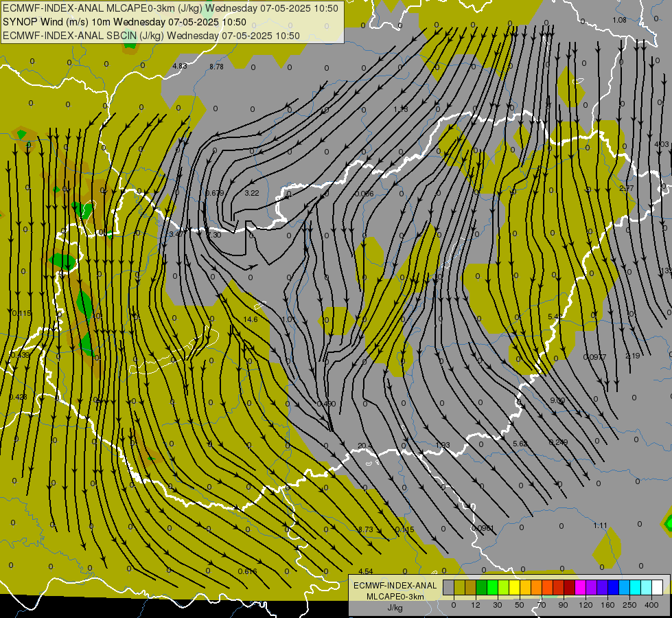Click the map value 0.249
The width and height of the screenshot is (672, 618).
click(x=559, y=442)
